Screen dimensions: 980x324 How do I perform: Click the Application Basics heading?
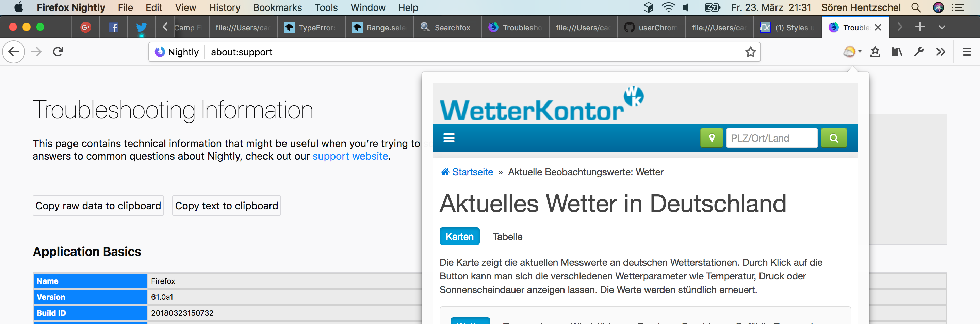[x=87, y=252]
